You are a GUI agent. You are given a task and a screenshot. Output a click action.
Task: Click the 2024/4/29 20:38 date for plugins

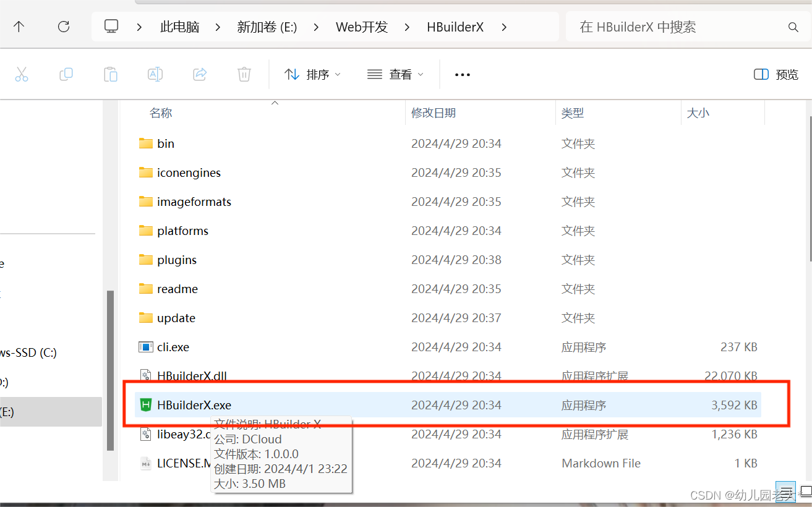pyautogui.click(x=456, y=260)
